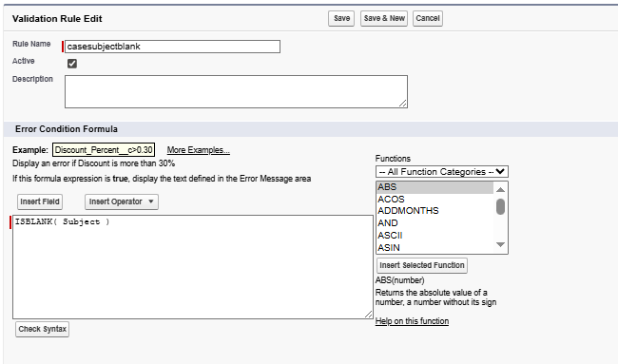618x364 pixels.
Task: Open the Insert Operator dropdown
Action: point(122,201)
